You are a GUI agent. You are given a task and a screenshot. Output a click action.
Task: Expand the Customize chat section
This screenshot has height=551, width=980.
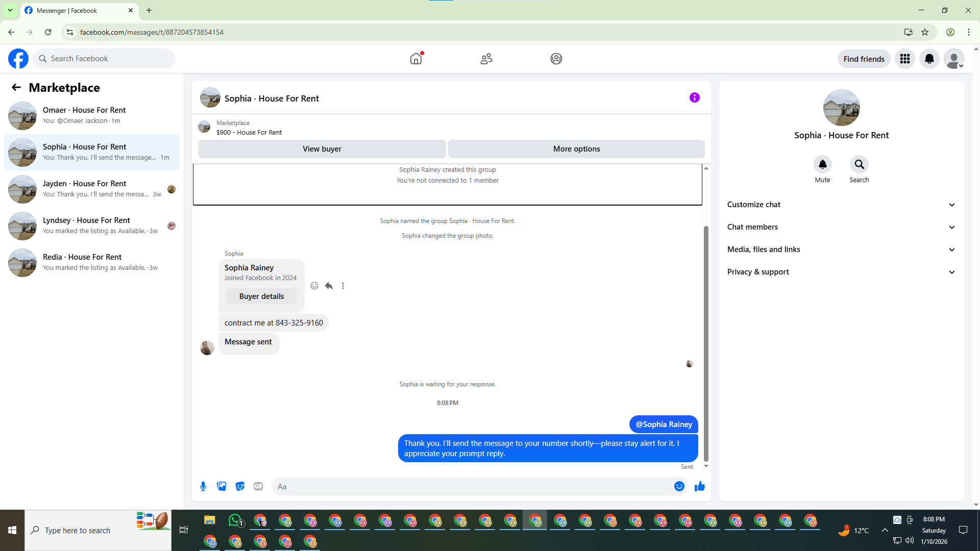tap(841, 205)
